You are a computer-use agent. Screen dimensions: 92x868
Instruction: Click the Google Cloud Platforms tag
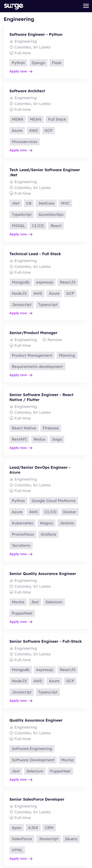click(x=53, y=501)
